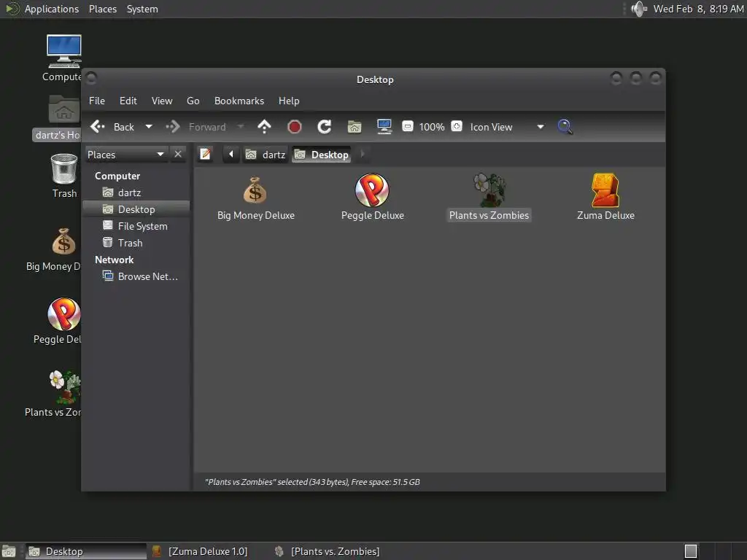Open the Edit menu
The width and height of the screenshot is (747, 560).
128,101
